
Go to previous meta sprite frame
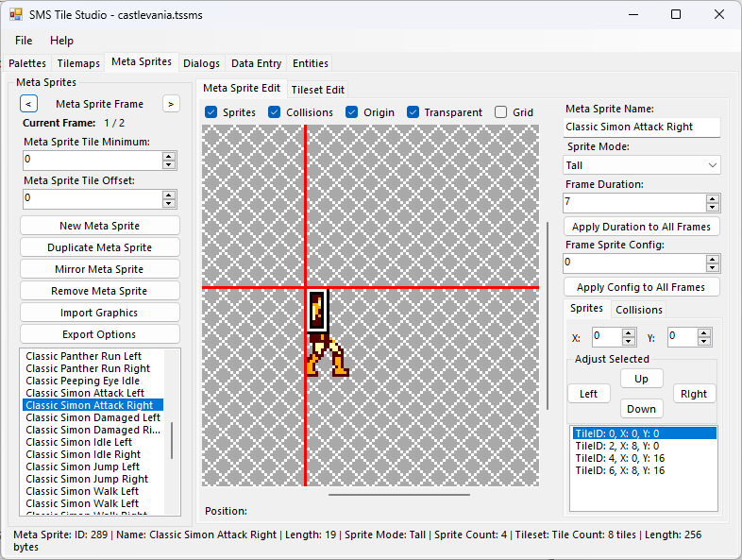[28, 104]
